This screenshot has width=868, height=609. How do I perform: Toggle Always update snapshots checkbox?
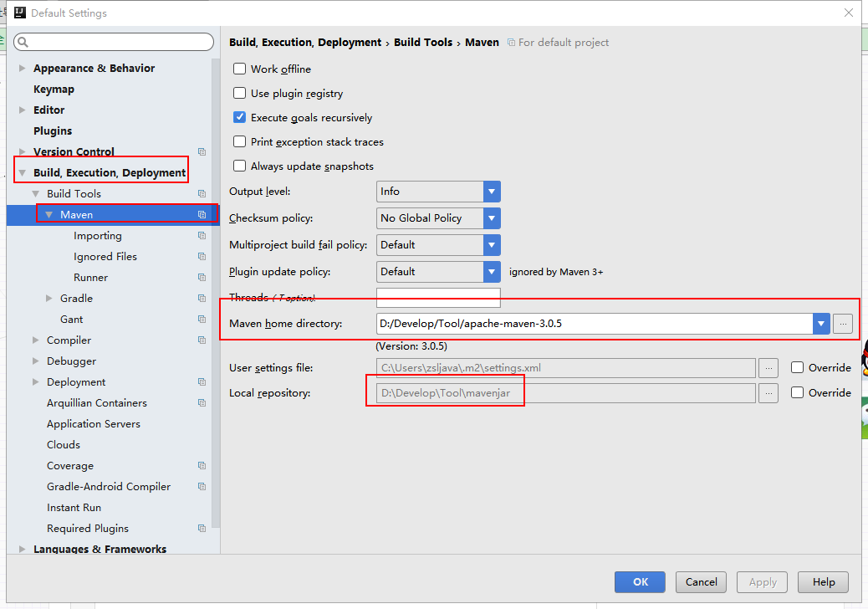click(x=240, y=166)
